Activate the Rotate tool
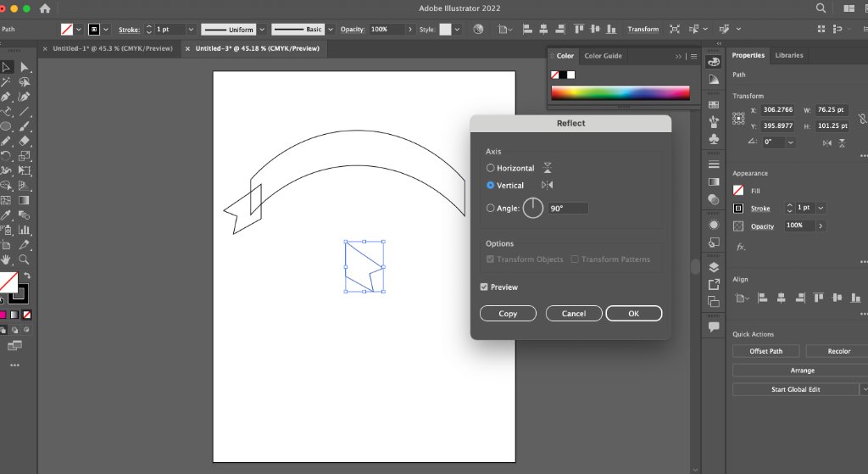Viewport: 868px width, 474px height. (6, 156)
